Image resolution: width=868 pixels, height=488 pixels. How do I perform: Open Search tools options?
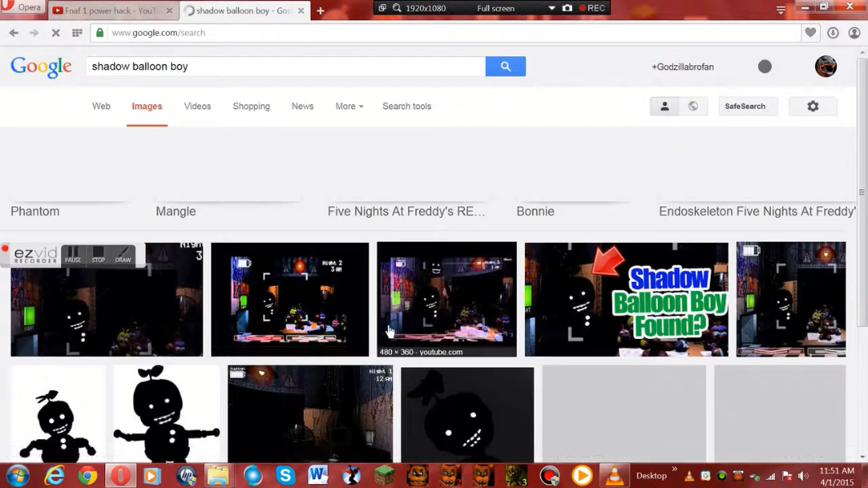click(x=407, y=107)
